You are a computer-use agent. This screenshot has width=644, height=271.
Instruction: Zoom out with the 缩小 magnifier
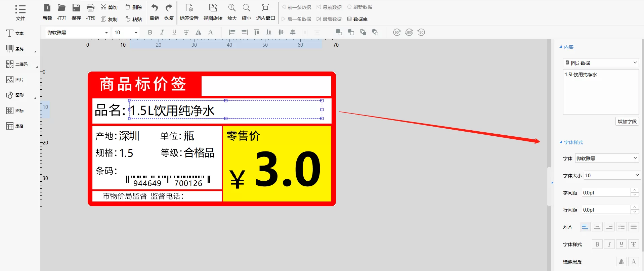[x=247, y=12]
